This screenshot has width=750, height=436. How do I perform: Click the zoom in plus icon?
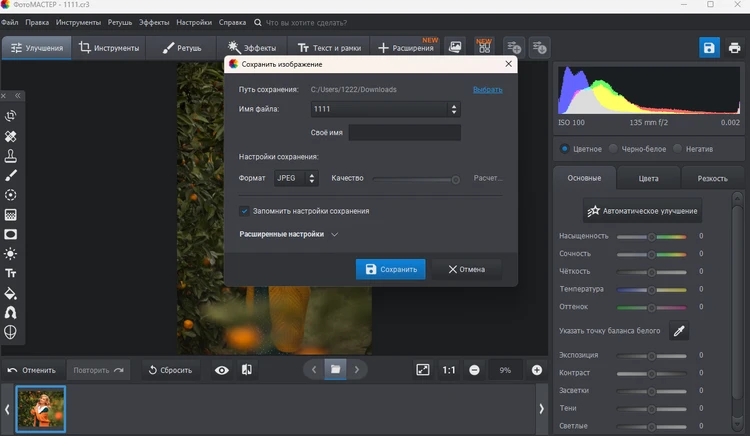tap(537, 370)
